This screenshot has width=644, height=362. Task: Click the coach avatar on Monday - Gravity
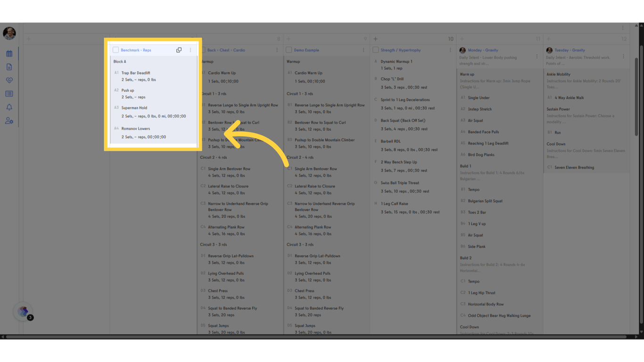coord(462,50)
